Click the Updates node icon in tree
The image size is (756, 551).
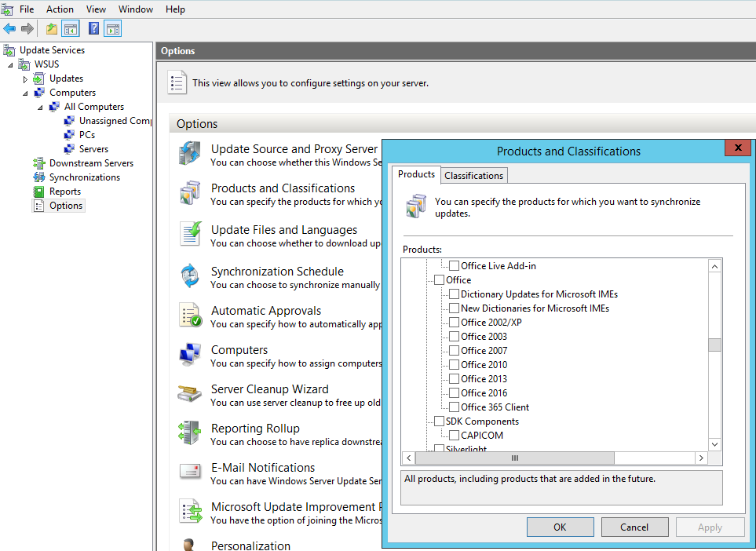[38, 78]
